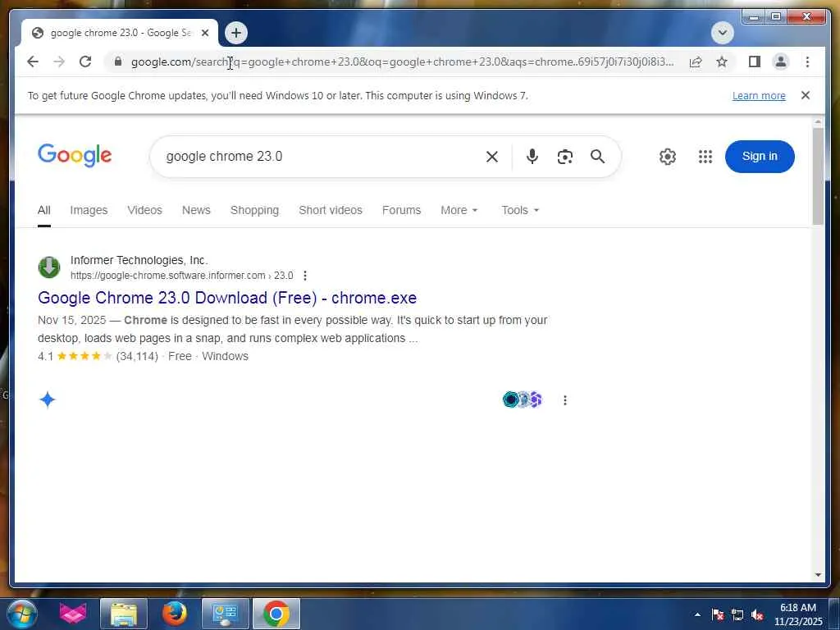Switch to the Videos tab

[144, 211]
